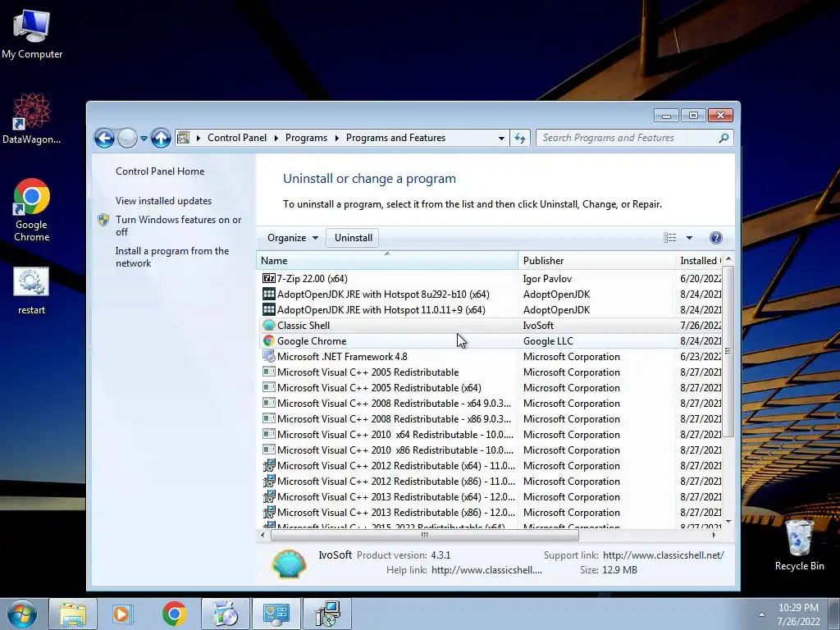Viewport: 840px width, 630px height.
Task: Click the Programs and Features breadcrumb
Action: [x=395, y=138]
